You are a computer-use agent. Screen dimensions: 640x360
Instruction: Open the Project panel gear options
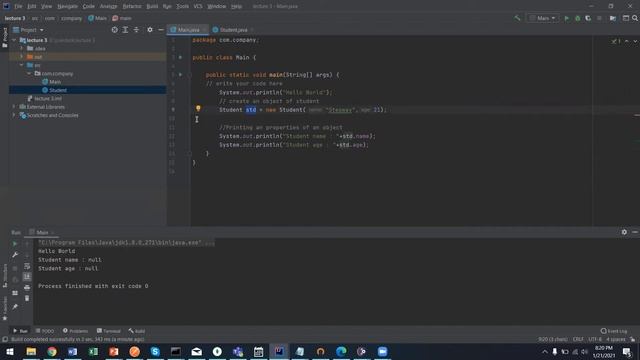150,30
